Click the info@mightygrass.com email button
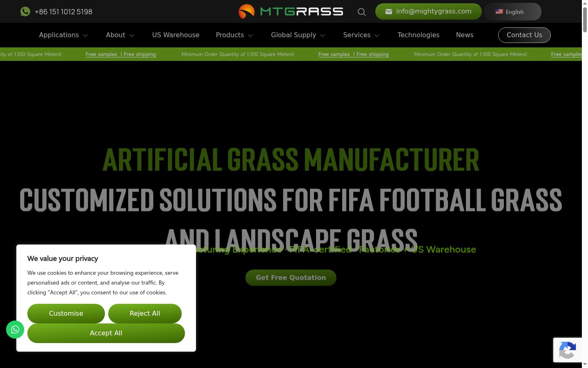588x368 pixels. click(428, 11)
